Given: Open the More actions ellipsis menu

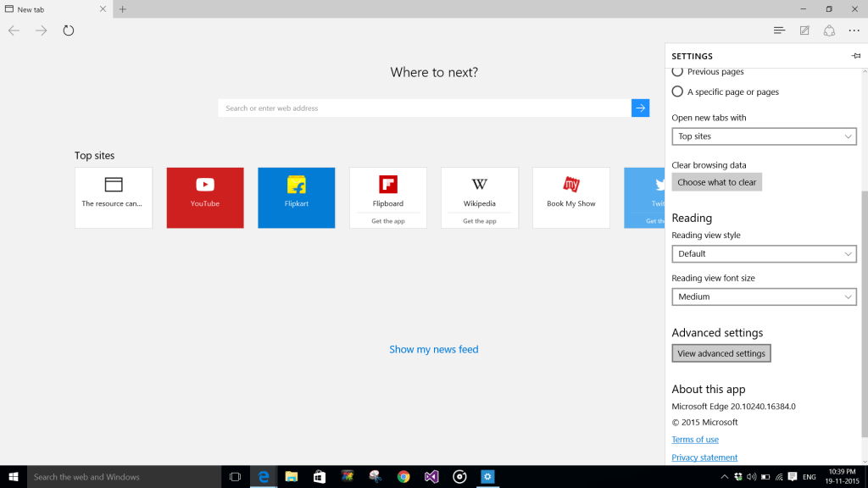Looking at the screenshot, I should click(x=854, y=30).
